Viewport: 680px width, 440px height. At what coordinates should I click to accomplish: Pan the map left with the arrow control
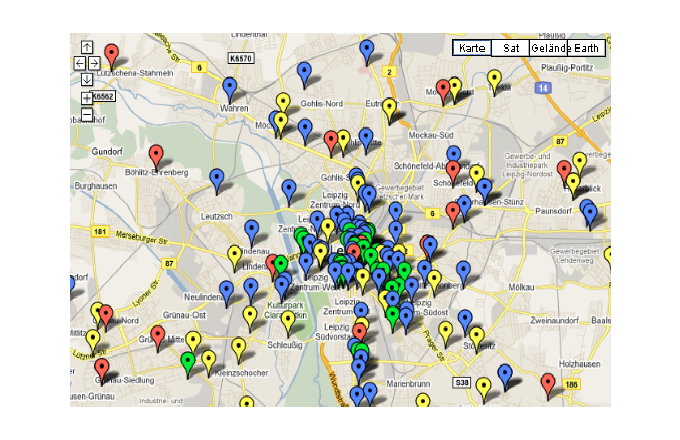coord(79,63)
